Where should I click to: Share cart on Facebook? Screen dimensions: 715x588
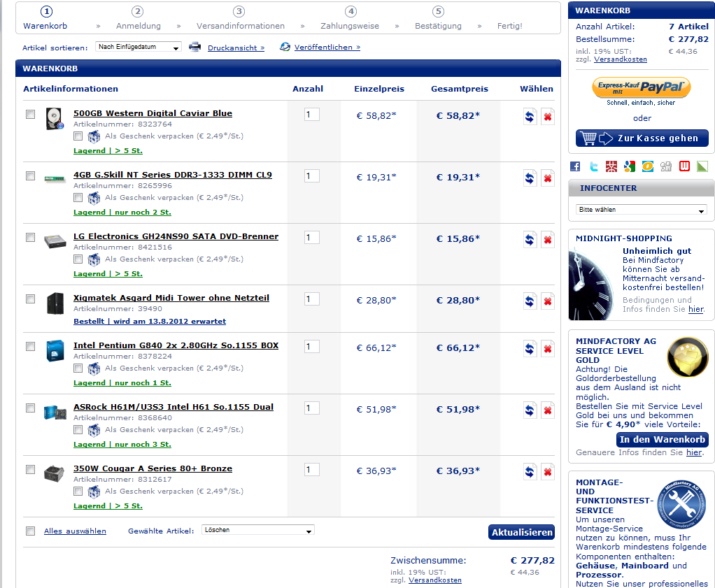coord(576,166)
